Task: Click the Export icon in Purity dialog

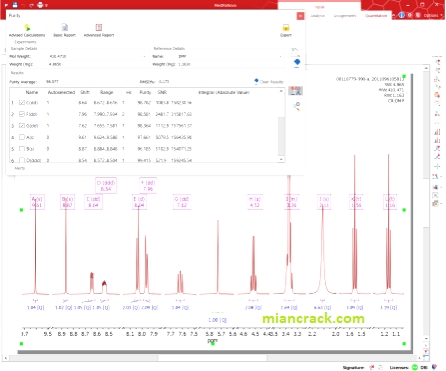Action: [286, 28]
